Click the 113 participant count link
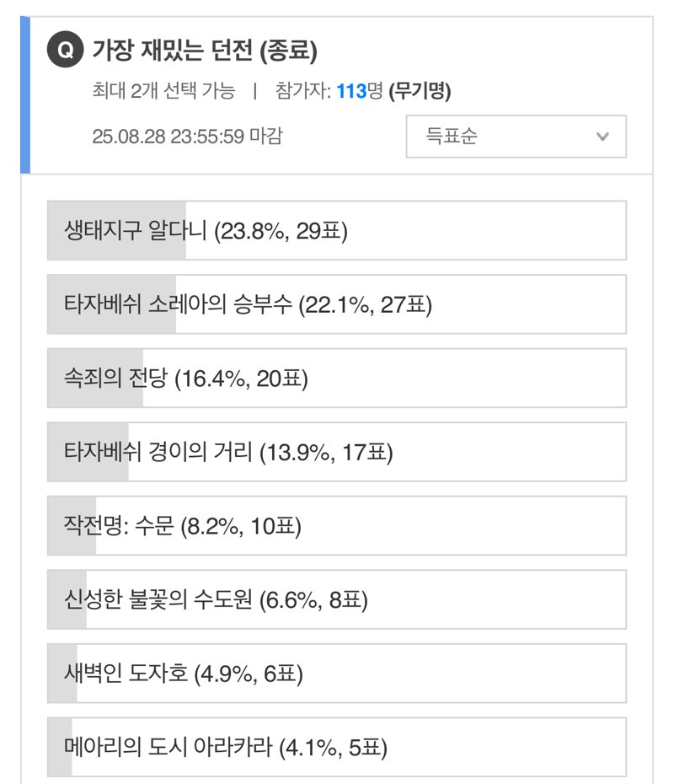This screenshot has height=784, width=674. pyautogui.click(x=351, y=92)
